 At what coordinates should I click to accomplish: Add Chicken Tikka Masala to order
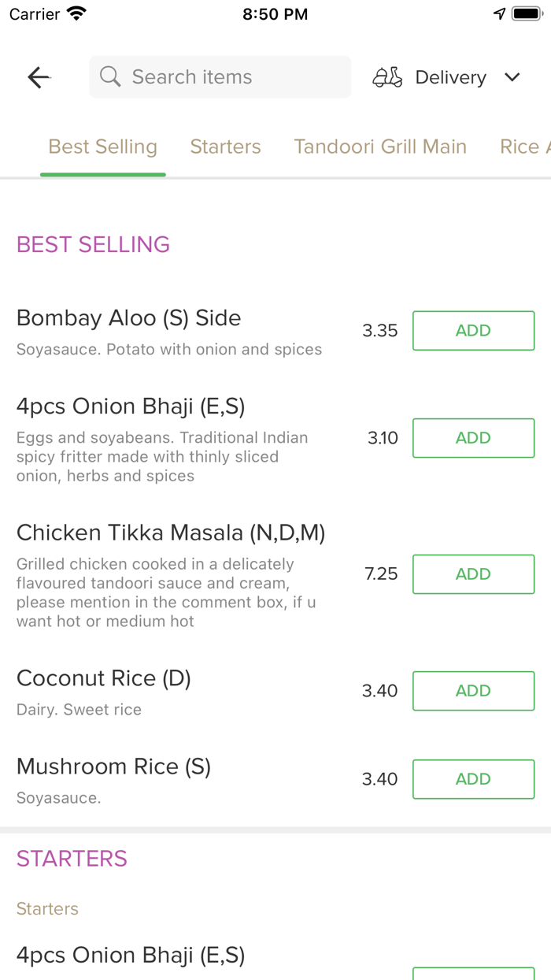click(x=473, y=574)
